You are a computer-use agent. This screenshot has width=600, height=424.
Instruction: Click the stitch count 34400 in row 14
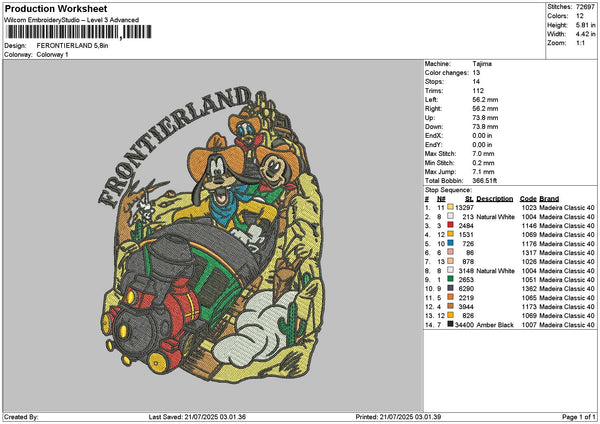coord(464,325)
